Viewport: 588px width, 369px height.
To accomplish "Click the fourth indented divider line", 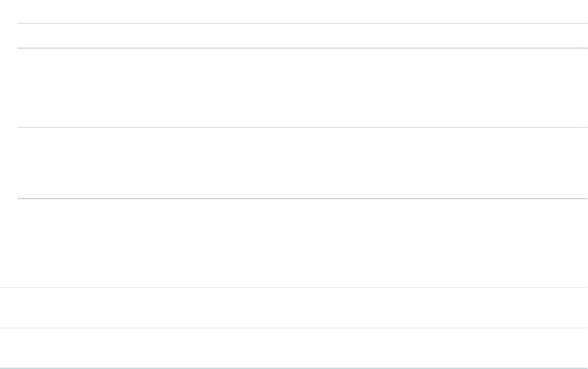I will pos(302,198).
